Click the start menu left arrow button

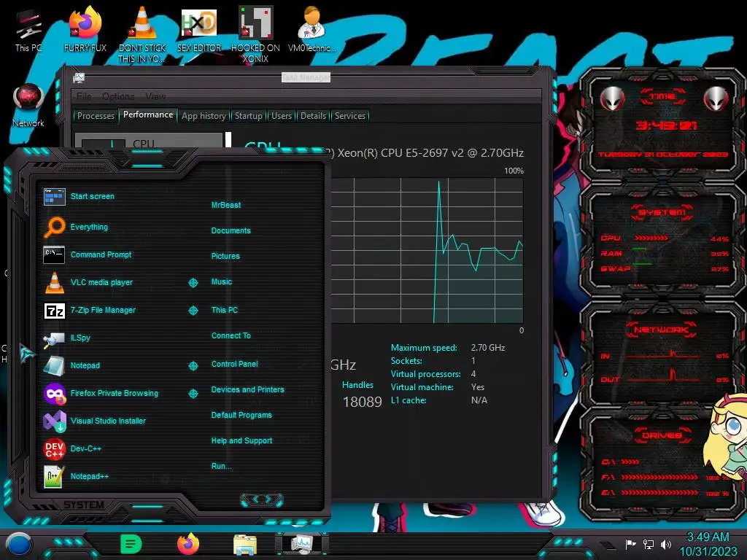pos(255,499)
